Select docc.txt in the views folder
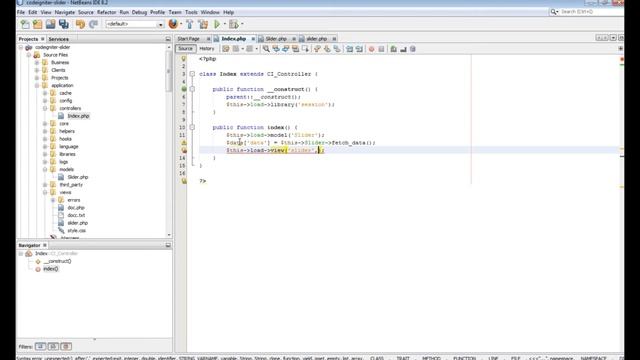This screenshot has height=360, width=640. (x=76, y=215)
